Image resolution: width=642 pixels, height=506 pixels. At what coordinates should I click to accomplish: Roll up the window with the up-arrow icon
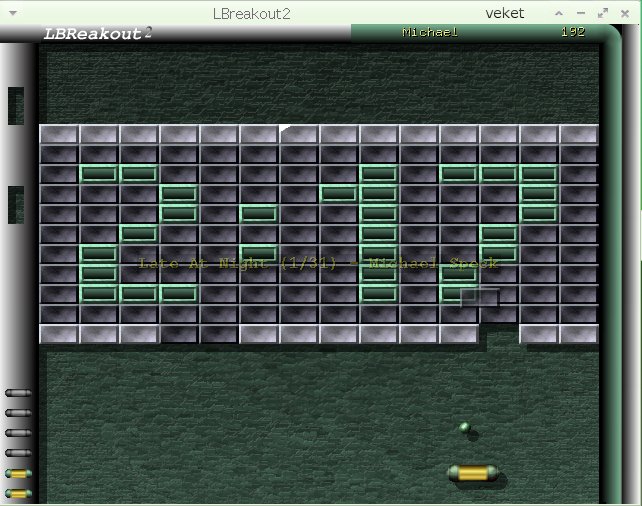click(558, 13)
